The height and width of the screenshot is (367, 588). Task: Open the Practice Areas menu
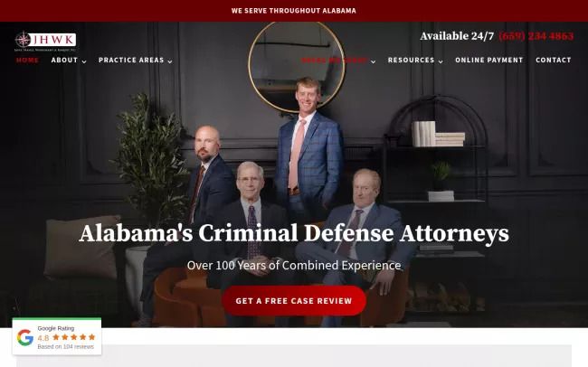pyautogui.click(x=131, y=60)
